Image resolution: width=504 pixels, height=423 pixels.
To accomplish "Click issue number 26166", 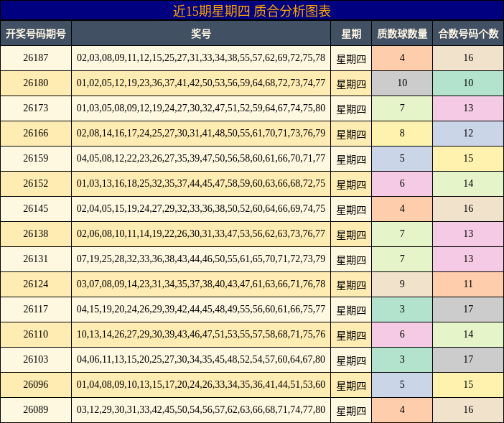I will coord(36,133).
